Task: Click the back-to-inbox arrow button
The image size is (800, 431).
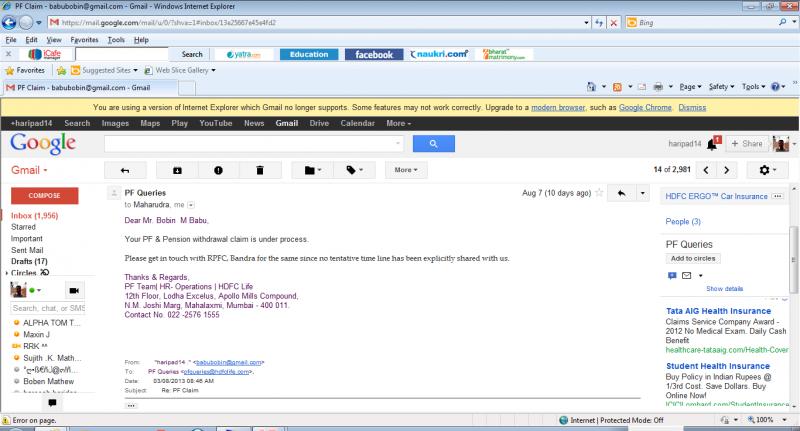Action: (x=125, y=170)
